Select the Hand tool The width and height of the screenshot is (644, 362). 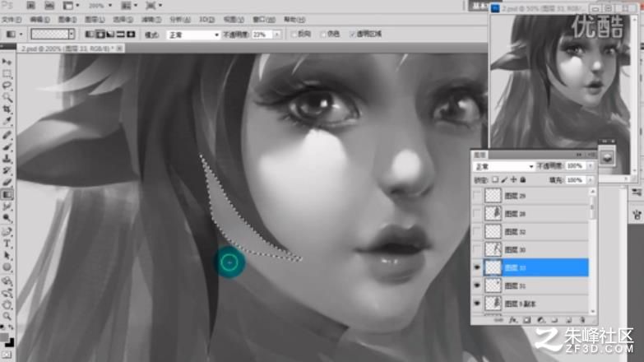pos(7,304)
